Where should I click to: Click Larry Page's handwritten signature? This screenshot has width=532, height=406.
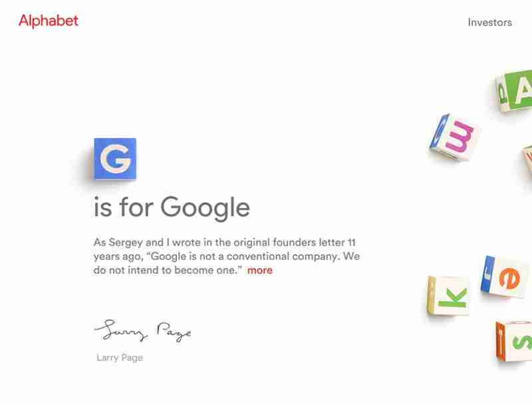142,330
